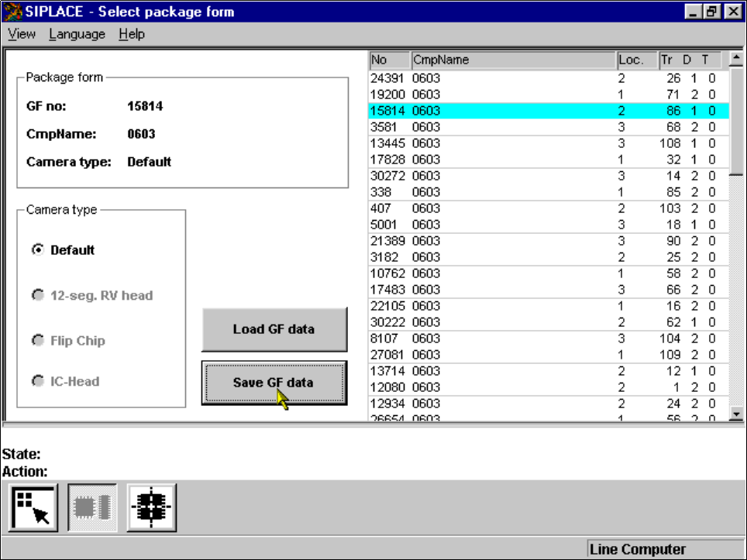The height and width of the screenshot is (560, 747).
Task: Select the 12-seg. RV head radio option
Action: tap(36, 295)
